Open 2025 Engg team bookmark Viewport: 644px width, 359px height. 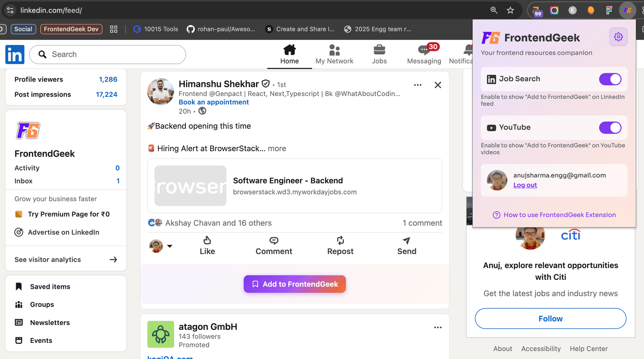pyautogui.click(x=378, y=29)
